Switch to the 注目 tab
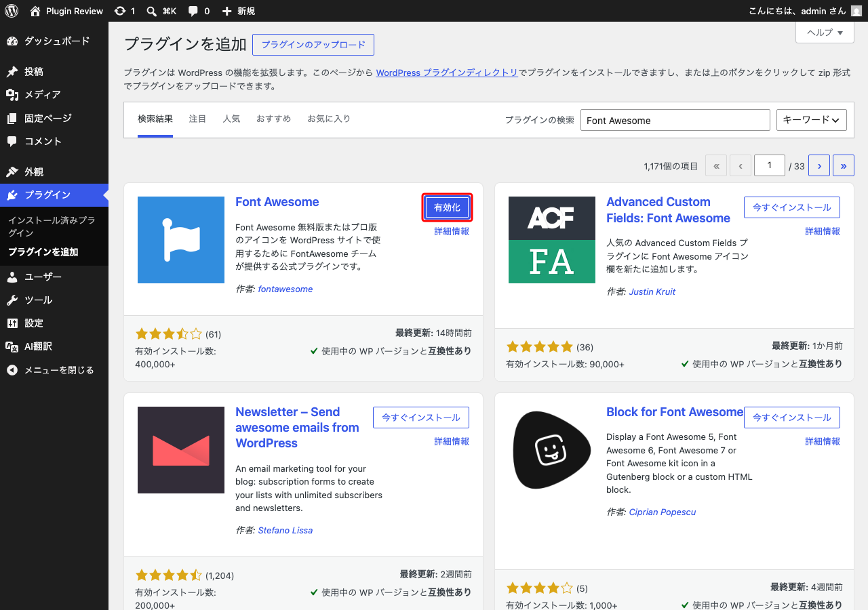This screenshot has width=868, height=610. [x=198, y=119]
